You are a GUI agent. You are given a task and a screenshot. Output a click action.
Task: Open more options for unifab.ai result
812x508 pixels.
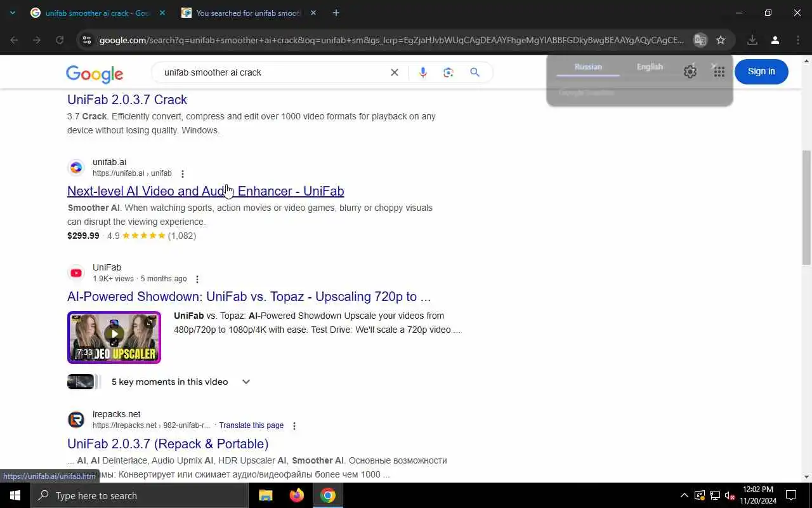(183, 174)
